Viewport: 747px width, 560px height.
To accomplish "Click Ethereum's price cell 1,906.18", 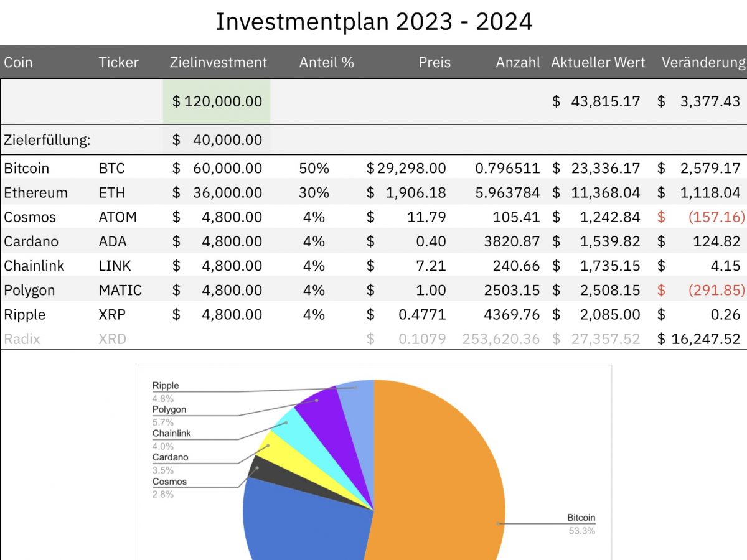I will pyautogui.click(x=406, y=192).
